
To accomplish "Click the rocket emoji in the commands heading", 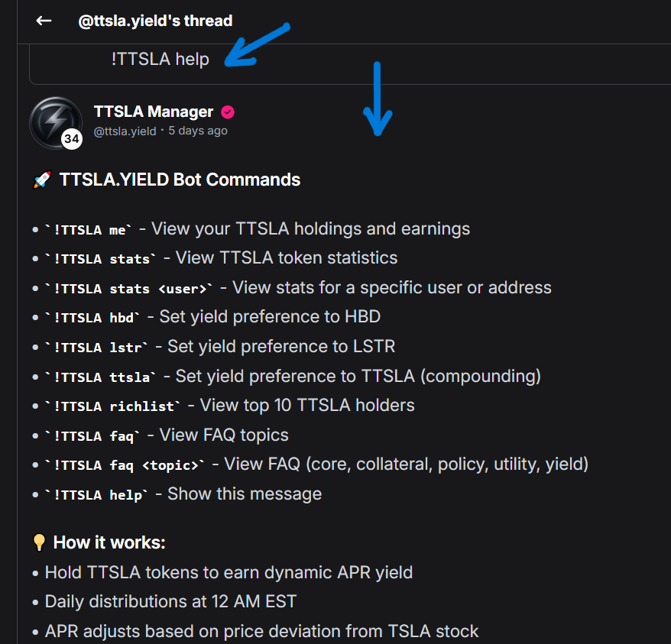I will [x=43, y=179].
